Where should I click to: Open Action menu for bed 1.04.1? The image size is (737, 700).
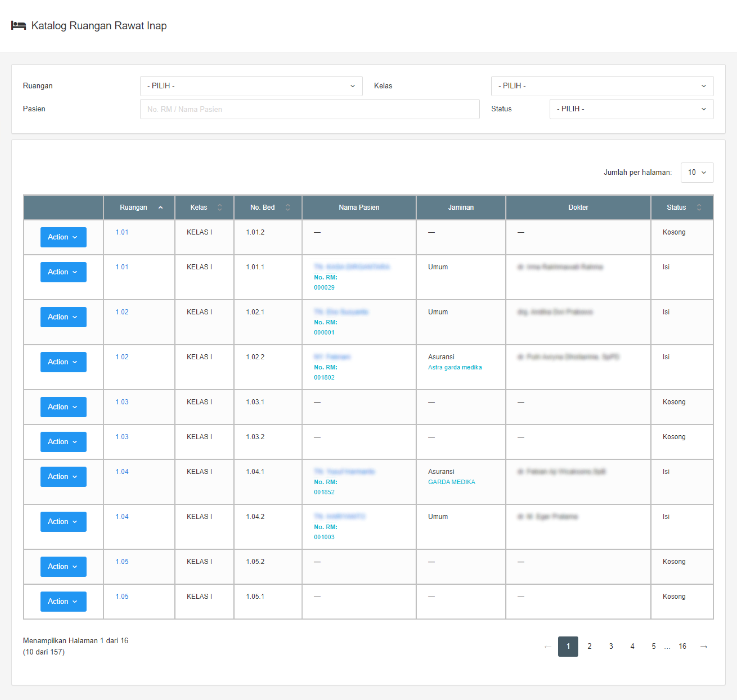coord(63,476)
